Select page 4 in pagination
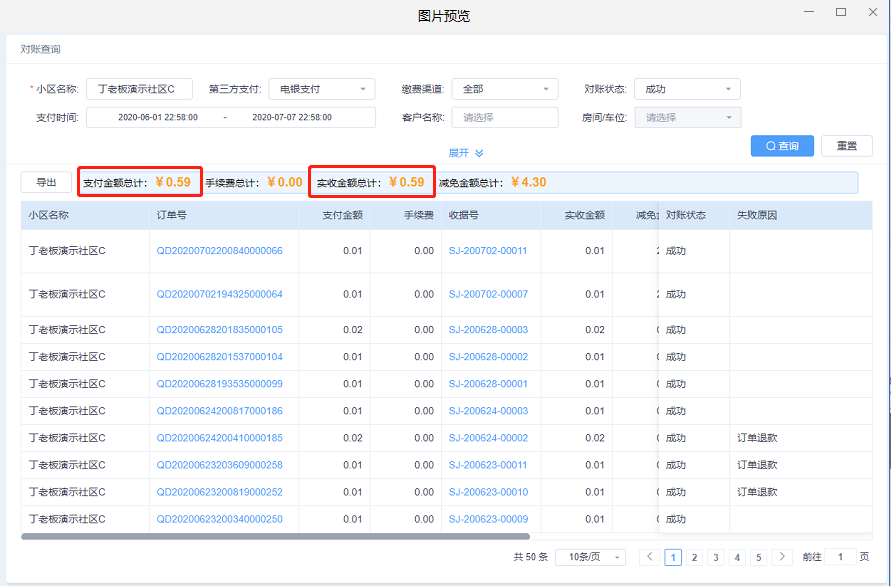Screen dimensions: 891x586 [737, 557]
